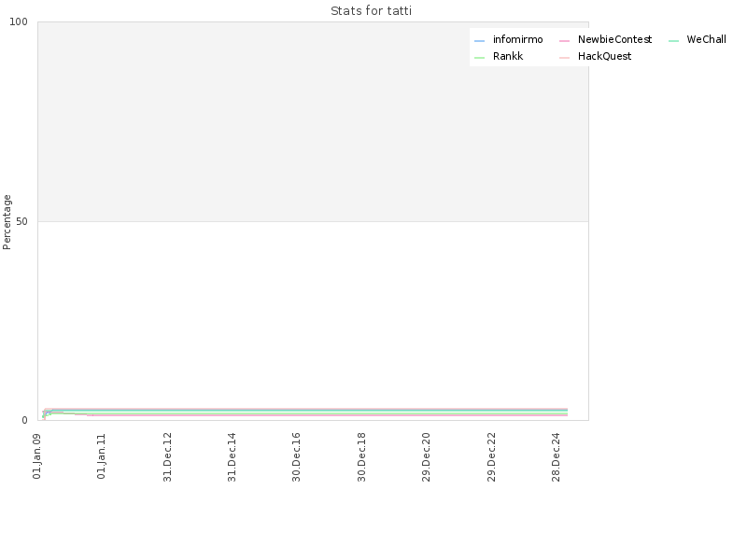747x560 pixels.
Task: Click the chart title Stats for tatti
Action: (x=371, y=11)
